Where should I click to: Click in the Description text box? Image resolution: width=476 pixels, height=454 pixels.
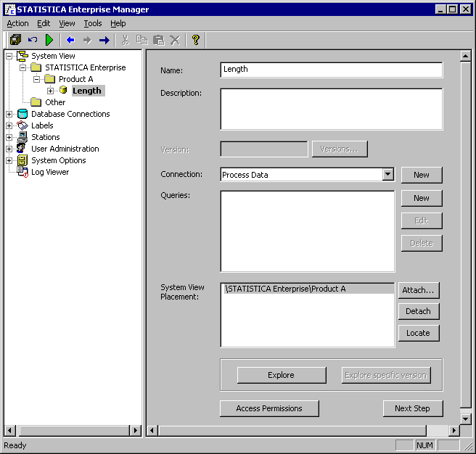pos(331,109)
